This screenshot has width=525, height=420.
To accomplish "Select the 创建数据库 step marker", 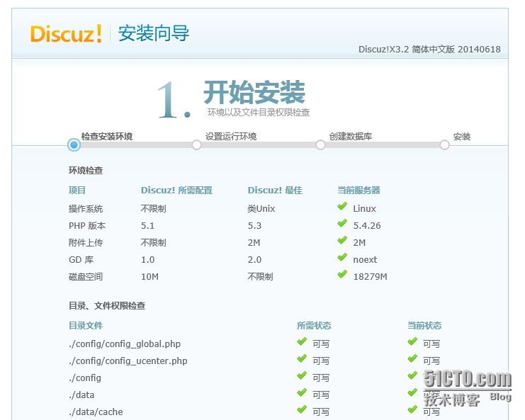I will [x=320, y=145].
